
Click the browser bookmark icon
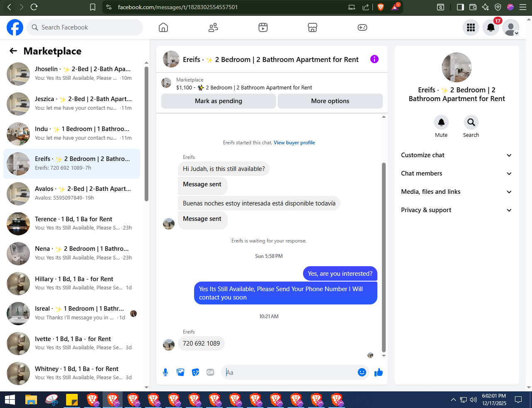(x=93, y=7)
